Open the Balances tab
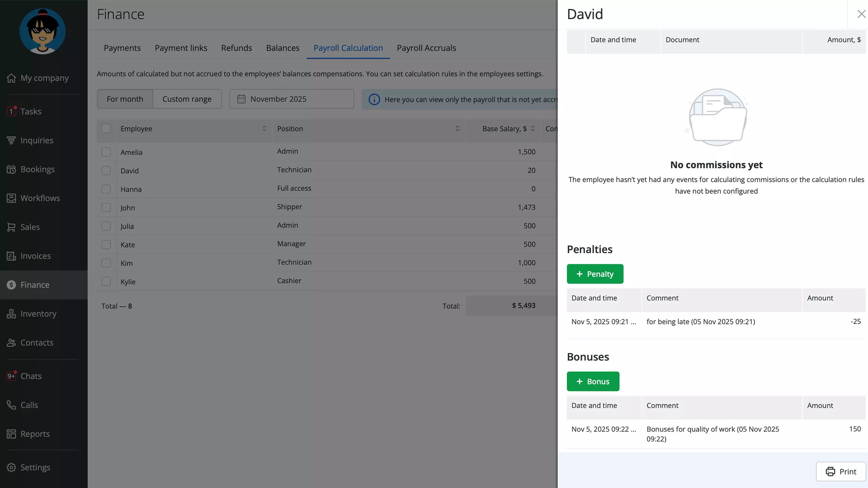The height and width of the screenshot is (488, 868). click(x=282, y=48)
